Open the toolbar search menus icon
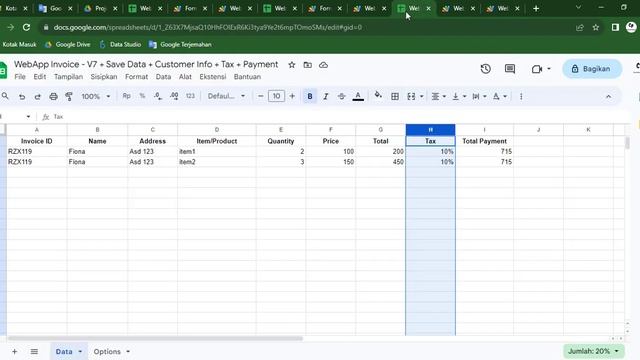Viewport: 640px width, 360px height. 5,96
